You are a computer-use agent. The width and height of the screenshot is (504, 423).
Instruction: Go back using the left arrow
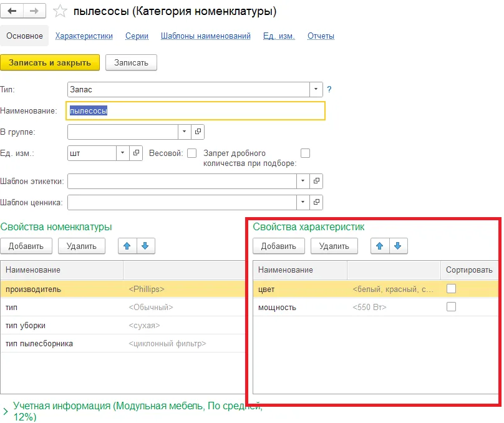(x=12, y=11)
